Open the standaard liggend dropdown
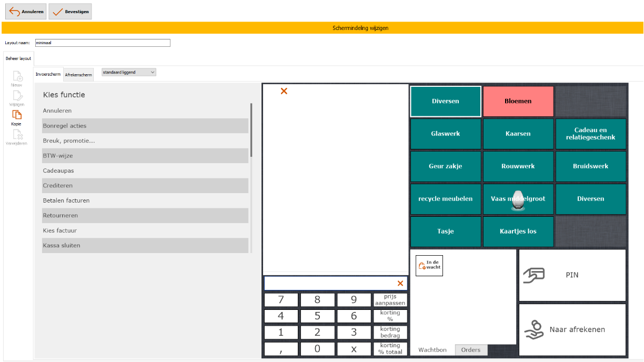Image resolution: width=644 pixels, height=362 pixels. point(129,72)
